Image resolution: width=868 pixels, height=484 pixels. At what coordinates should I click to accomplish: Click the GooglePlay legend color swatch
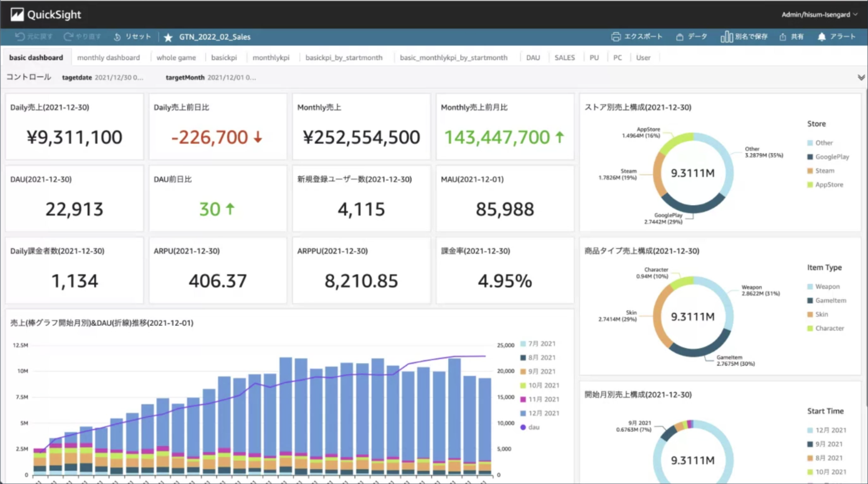810,157
